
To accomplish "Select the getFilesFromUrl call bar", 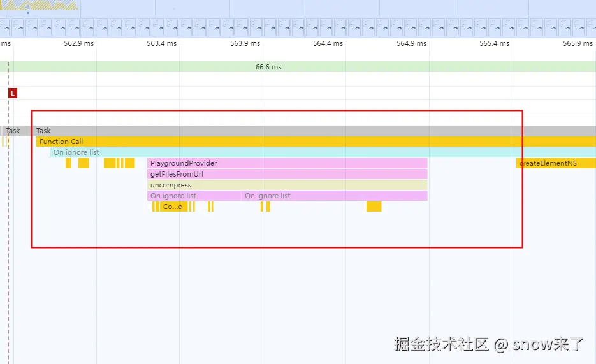I will [287, 174].
